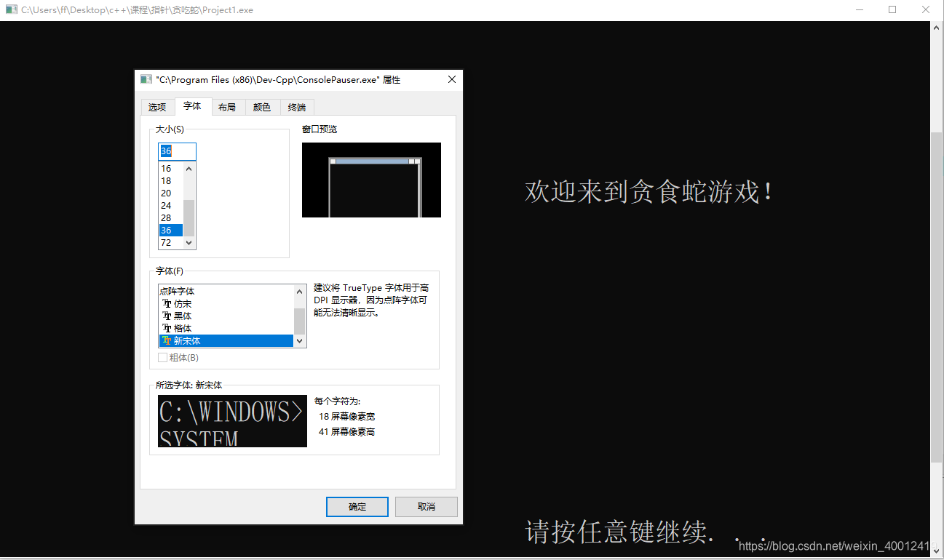944x560 pixels.
Task: Select the 新宋体 font
Action: click(x=226, y=340)
